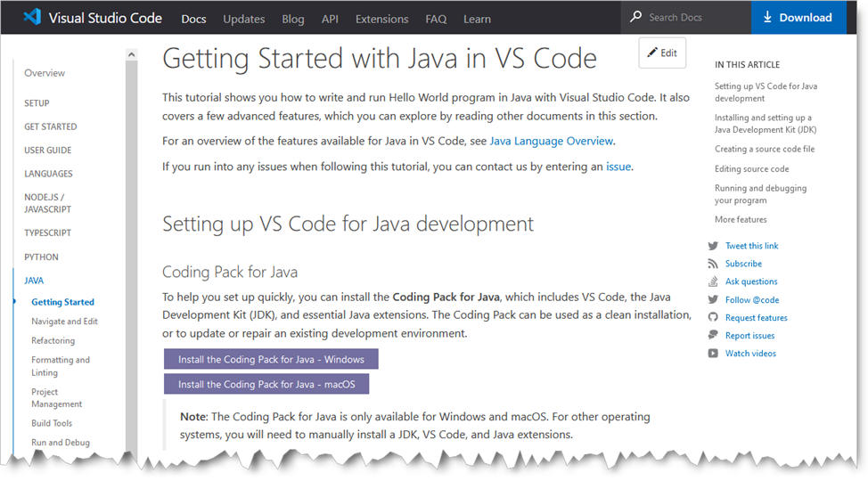Select Navigate and Edit in Java tree
The height and width of the screenshot is (481, 868).
[64, 322]
